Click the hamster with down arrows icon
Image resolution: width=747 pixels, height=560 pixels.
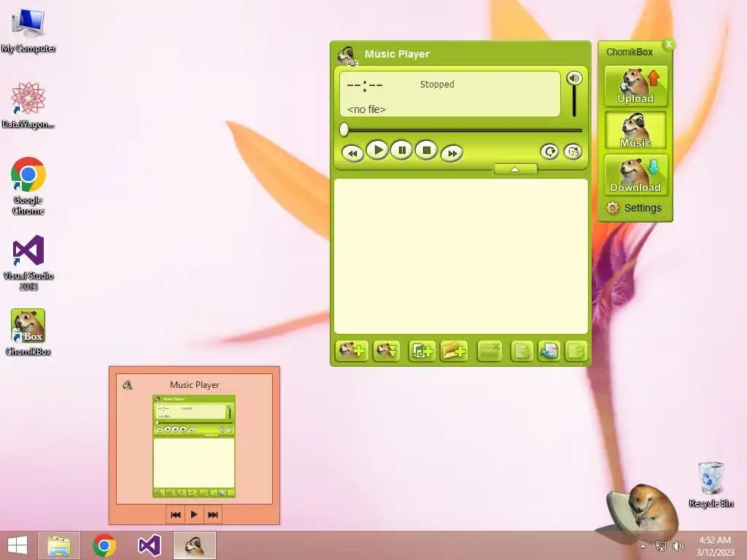pos(387,351)
